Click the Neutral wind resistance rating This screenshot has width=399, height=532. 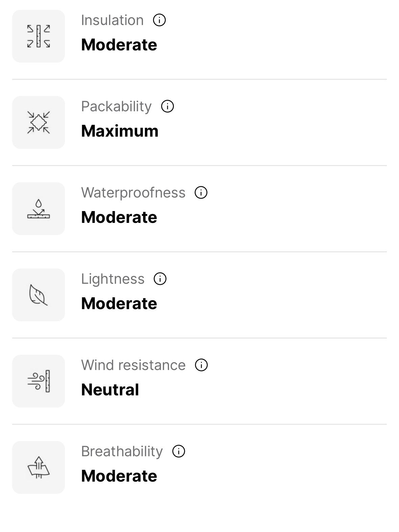110,390
